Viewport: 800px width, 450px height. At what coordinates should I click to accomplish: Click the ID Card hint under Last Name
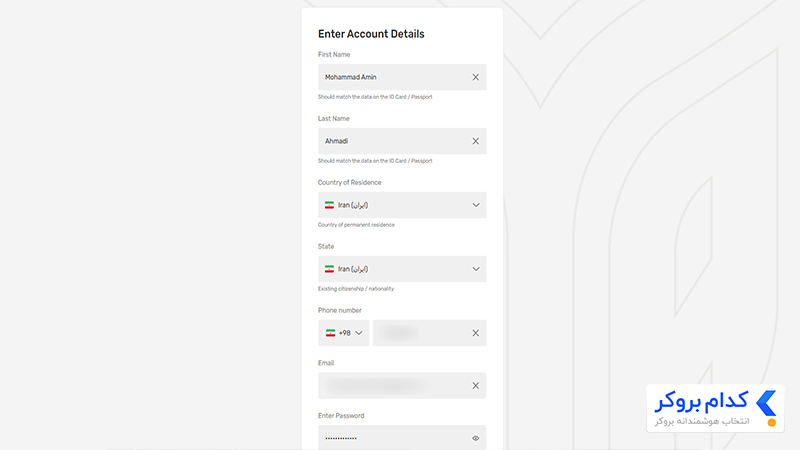pos(375,161)
